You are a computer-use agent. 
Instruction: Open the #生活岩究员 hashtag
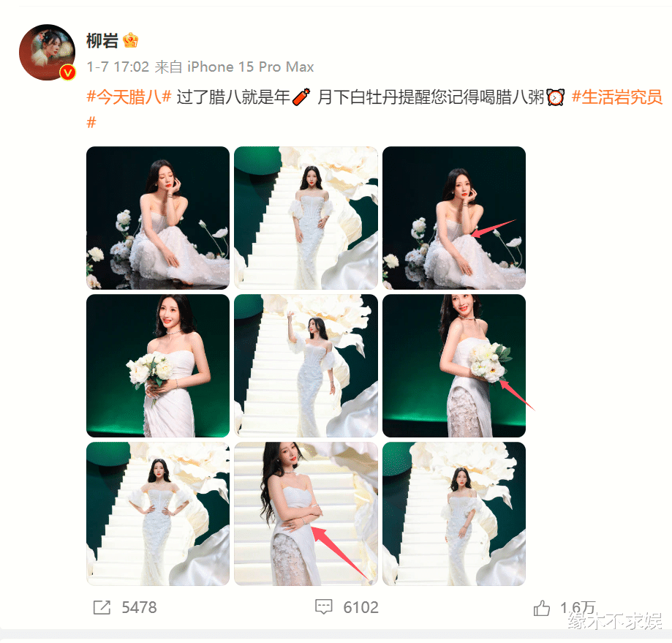pyautogui.click(x=617, y=97)
